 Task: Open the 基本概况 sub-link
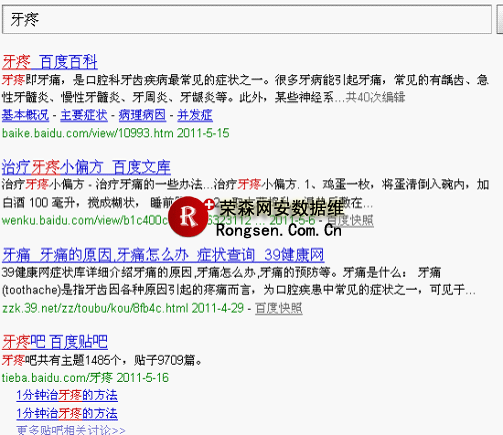(x=25, y=115)
